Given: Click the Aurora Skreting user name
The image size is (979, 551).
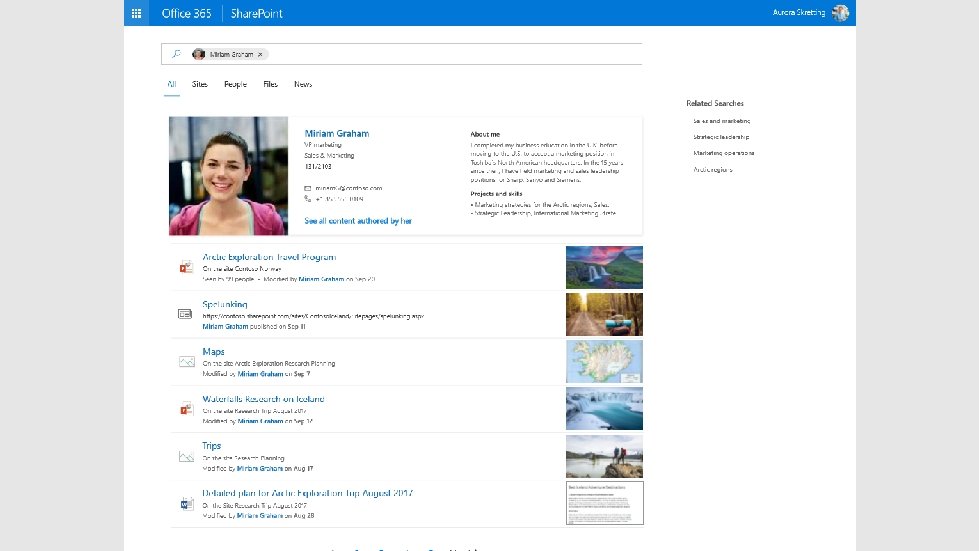Looking at the screenshot, I should point(799,12).
